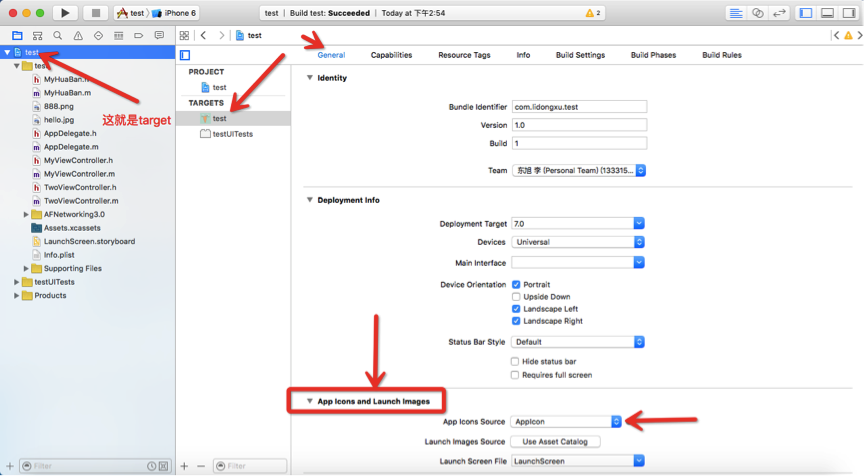865x476 pixels.
Task: Collapse App Icons and Launch Images section
Action: tap(309, 401)
